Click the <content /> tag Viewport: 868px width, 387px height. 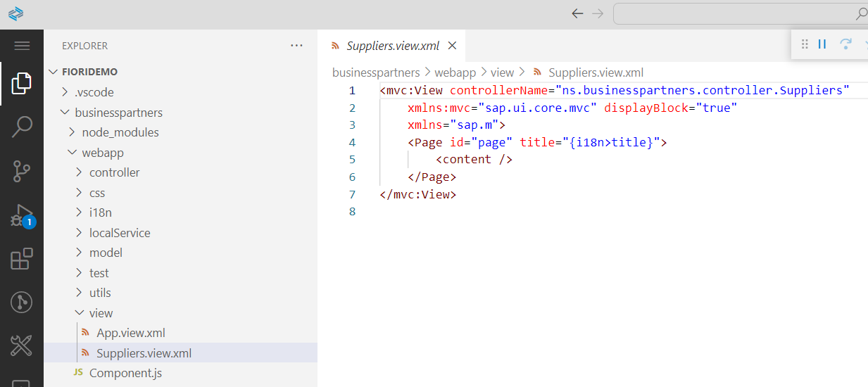pyautogui.click(x=474, y=160)
